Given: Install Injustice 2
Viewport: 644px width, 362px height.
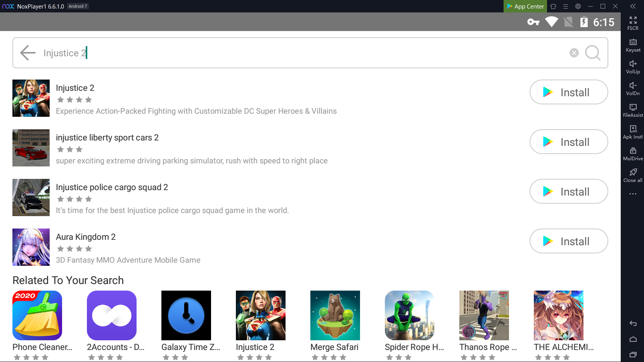Looking at the screenshot, I should 569,92.
